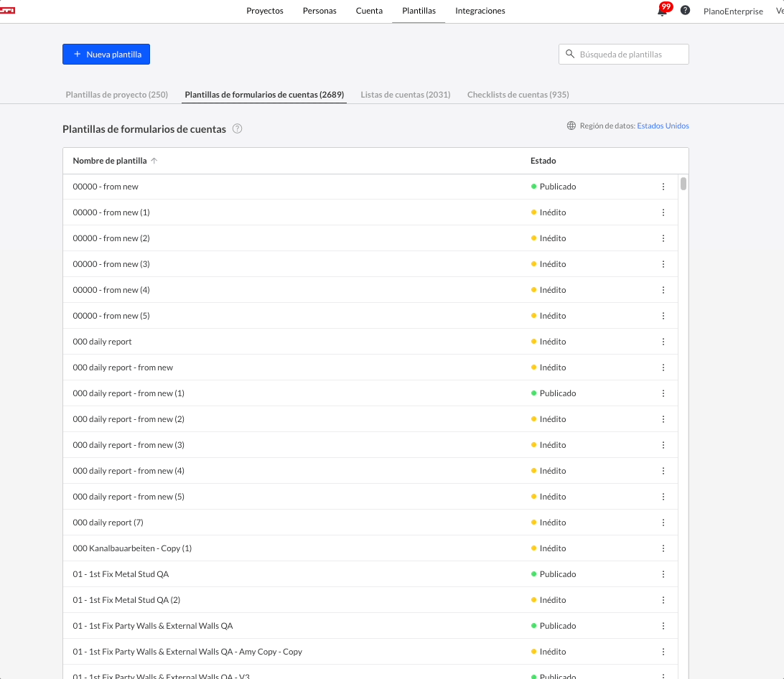Open the options menu for 000 Kanalbauarbeiten - Copy (1)
Screen dimensions: 784x679
[x=663, y=548]
